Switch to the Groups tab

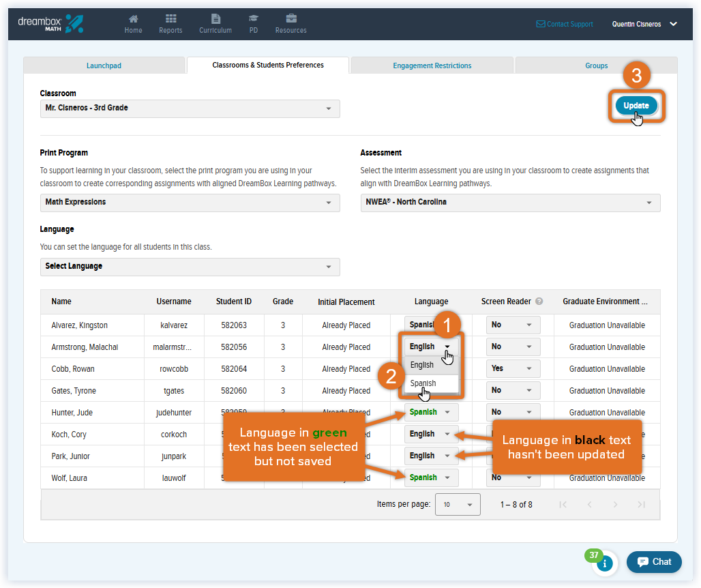pos(597,65)
